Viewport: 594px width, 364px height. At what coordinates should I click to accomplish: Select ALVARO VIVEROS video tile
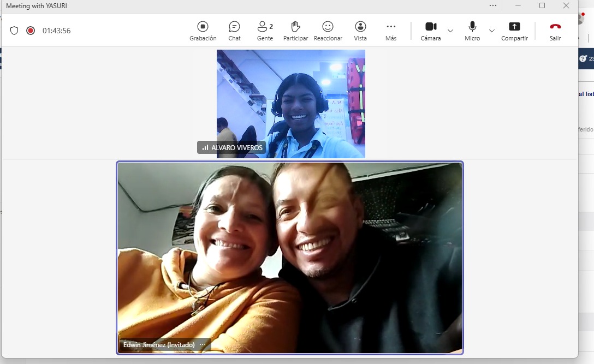click(291, 104)
